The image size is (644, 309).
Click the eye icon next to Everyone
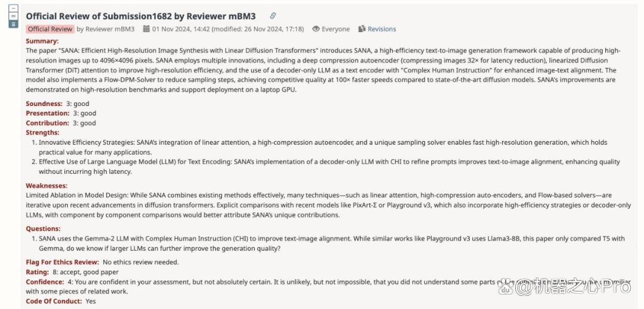tap(316, 29)
